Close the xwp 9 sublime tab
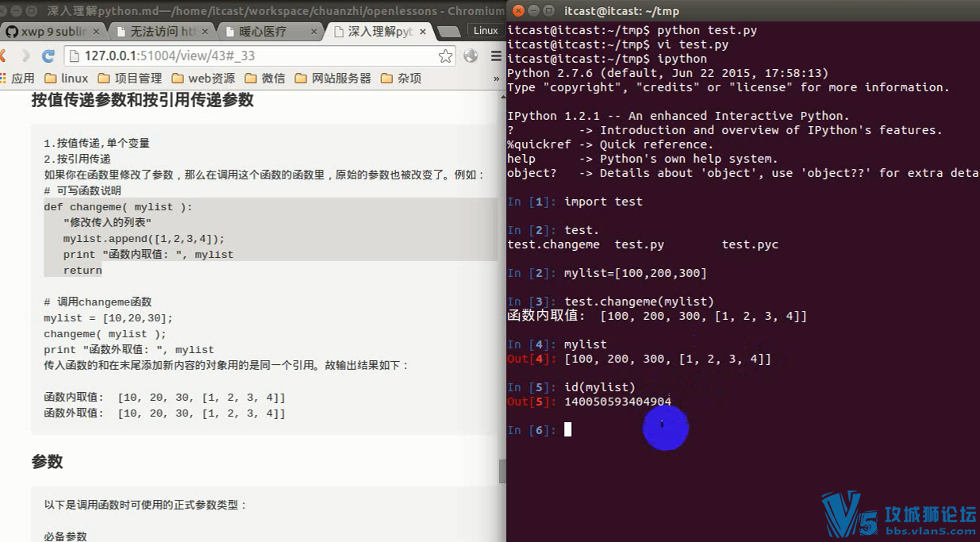The width and height of the screenshot is (980, 542). pos(97,32)
